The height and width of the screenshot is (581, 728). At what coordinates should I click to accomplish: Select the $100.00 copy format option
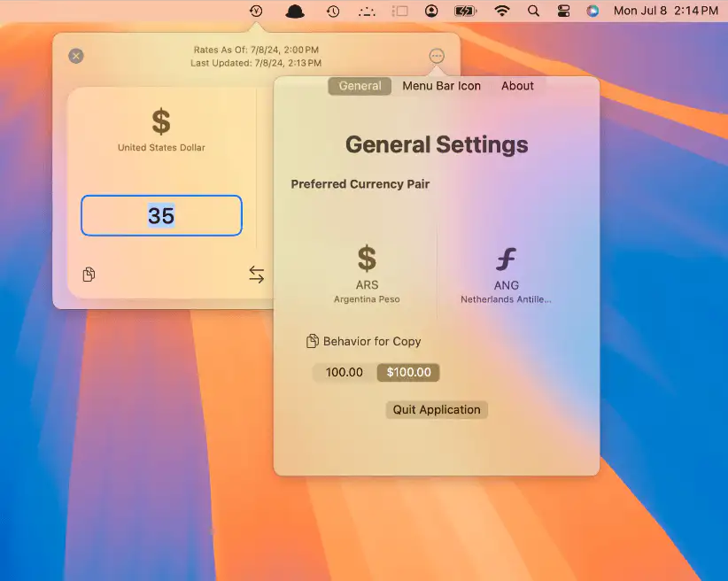point(408,373)
